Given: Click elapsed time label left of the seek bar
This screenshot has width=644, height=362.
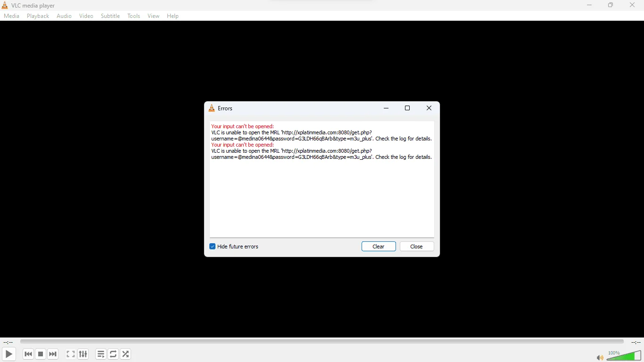Looking at the screenshot, I should (x=8, y=342).
